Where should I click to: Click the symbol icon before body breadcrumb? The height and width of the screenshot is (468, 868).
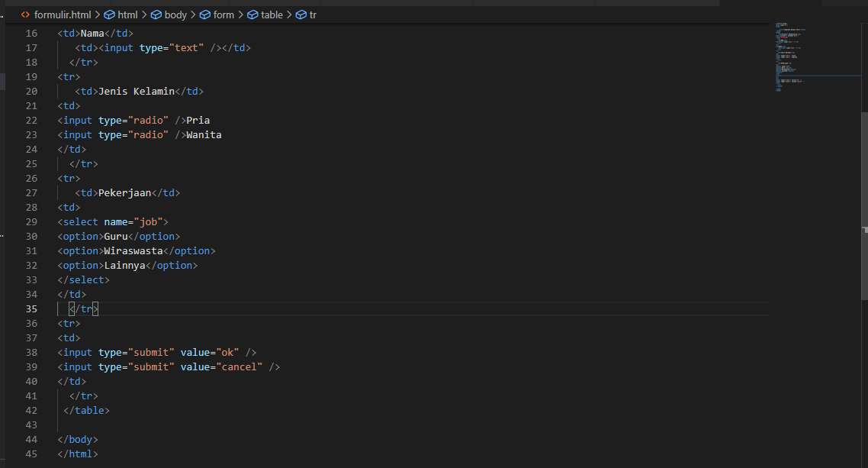pyautogui.click(x=156, y=14)
